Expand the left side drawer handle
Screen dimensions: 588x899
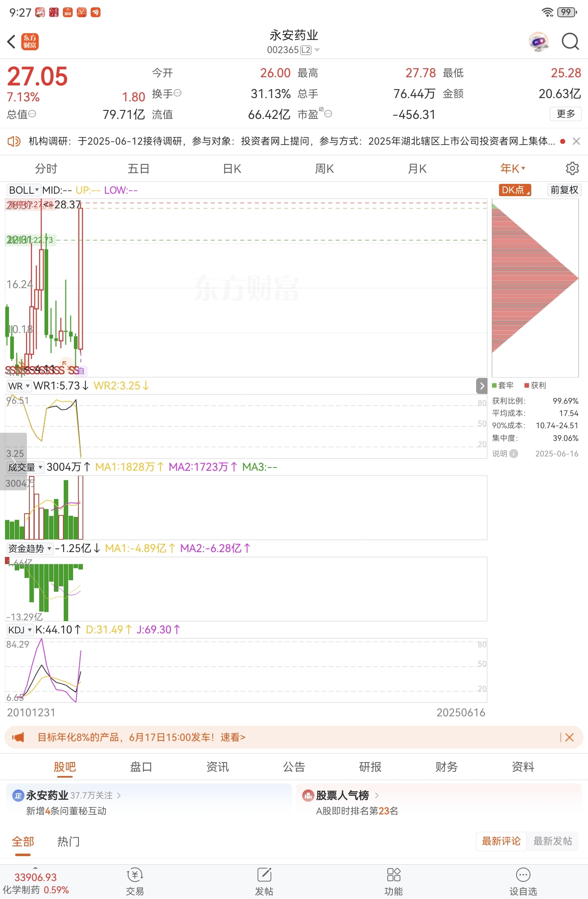click(13, 461)
